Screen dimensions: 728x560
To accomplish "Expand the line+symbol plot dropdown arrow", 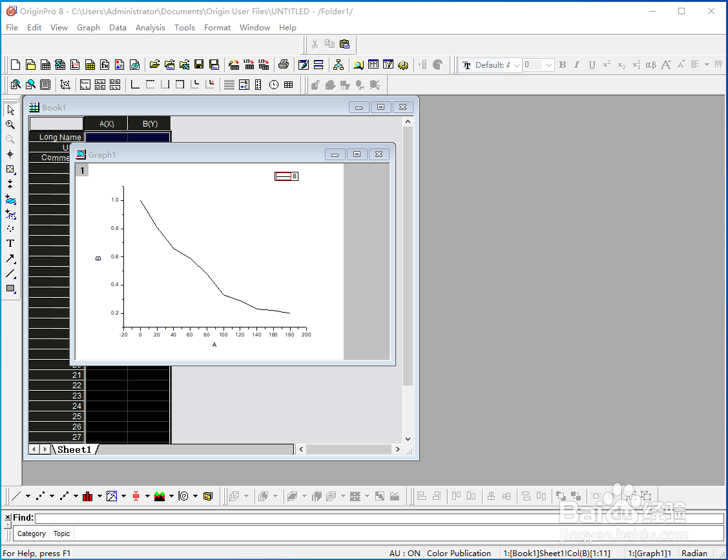I will point(76,497).
